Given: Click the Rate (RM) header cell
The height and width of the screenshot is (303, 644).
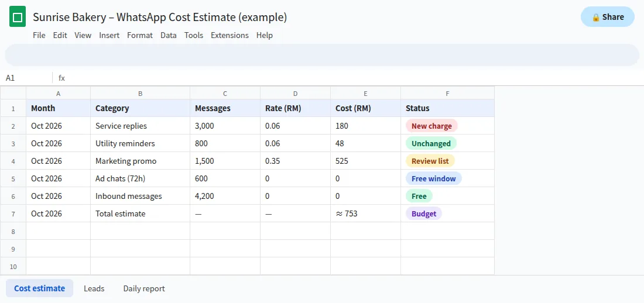Looking at the screenshot, I should point(295,108).
